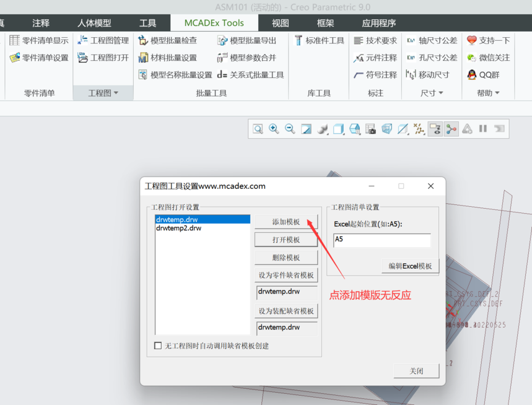
Task: Click the 移动尺寸 icon
Action: [411, 75]
